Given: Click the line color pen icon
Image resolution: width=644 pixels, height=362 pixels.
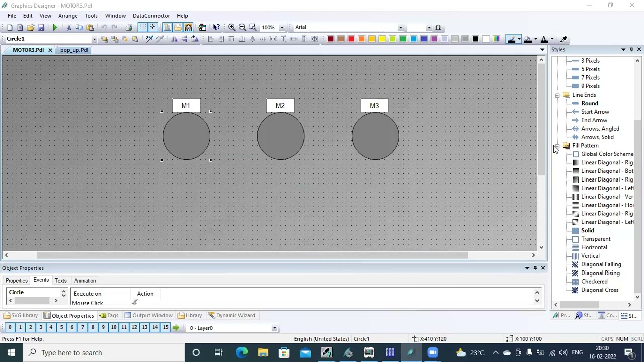Looking at the screenshot, I should (511, 39).
